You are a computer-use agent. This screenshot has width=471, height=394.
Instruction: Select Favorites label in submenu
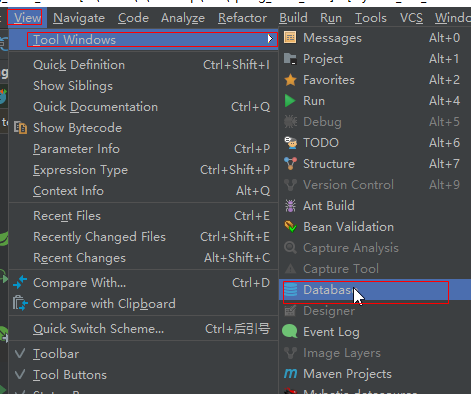click(x=329, y=80)
